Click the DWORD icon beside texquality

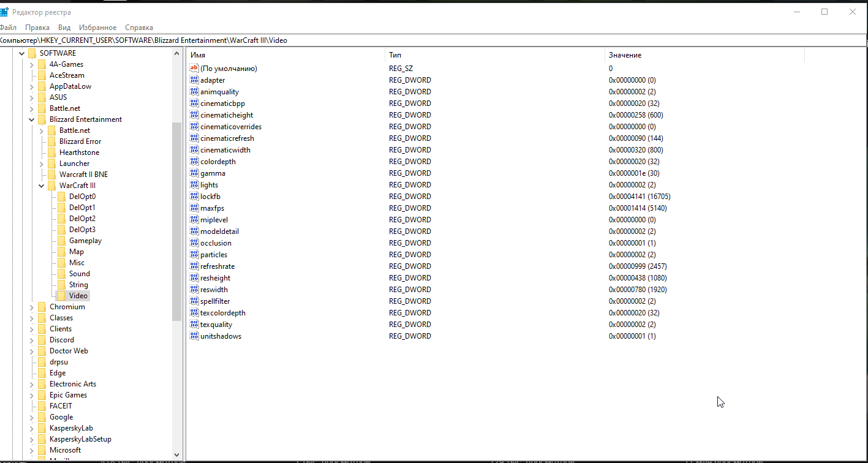pyautogui.click(x=194, y=325)
